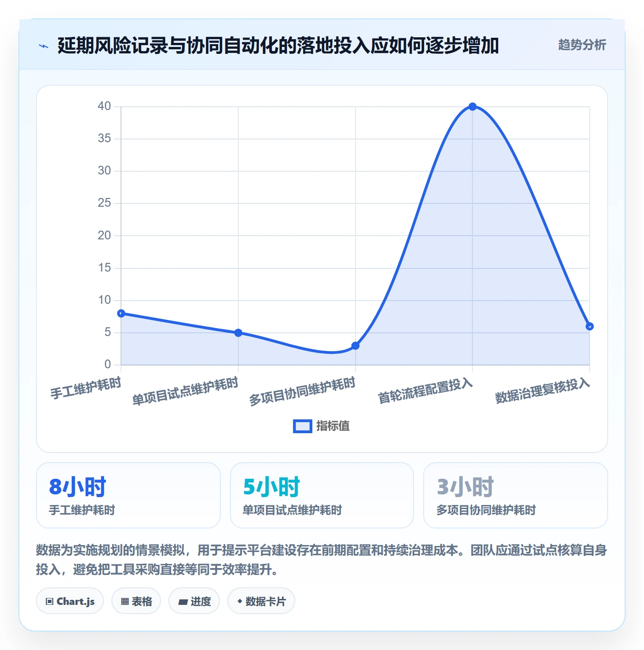Click the 单项目试点维护耗时 x-axis label
The image size is (644, 650).
(186, 391)
